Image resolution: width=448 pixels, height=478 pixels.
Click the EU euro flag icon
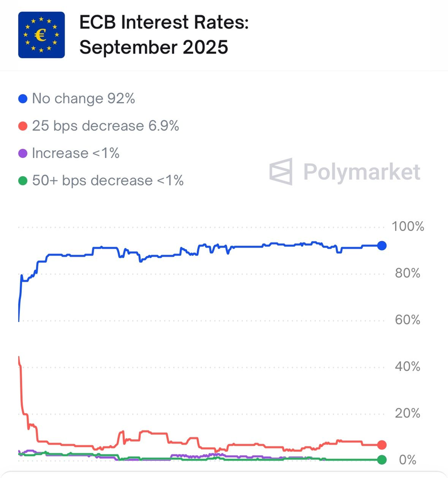(x=41, y=35)
